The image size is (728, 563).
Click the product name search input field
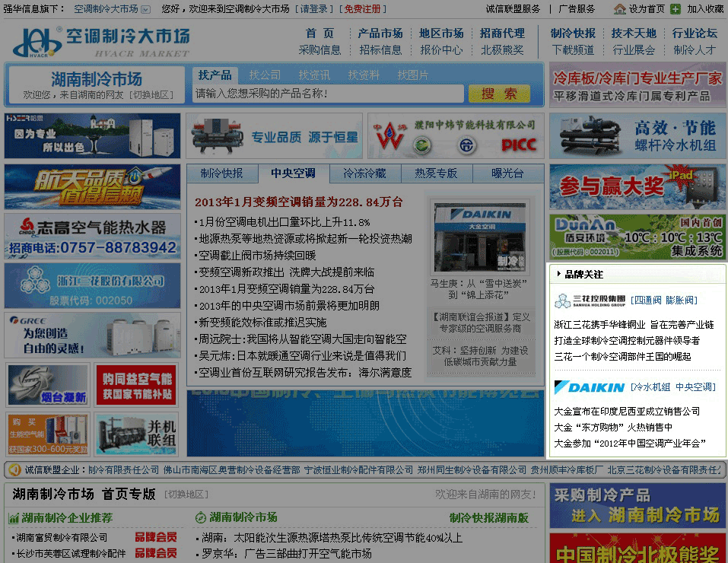pyautogui.click(x=329, y=94)
